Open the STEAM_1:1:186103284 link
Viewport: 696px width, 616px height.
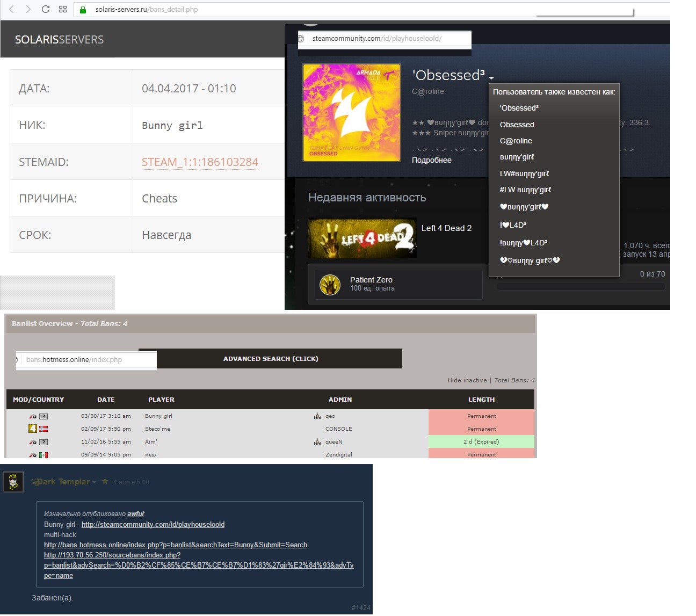click(200, 162)
